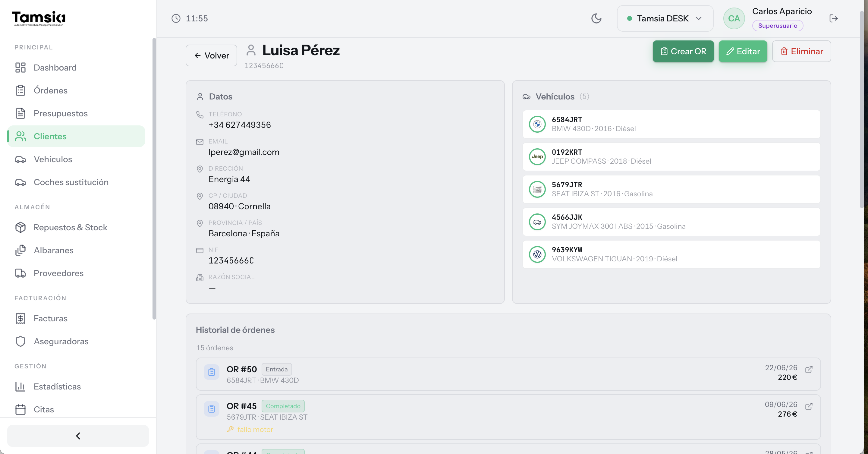Image resolution: width=868 pixels, height=454 pixels.
Task: Click the pin icon next to DIRECCIÓN
Action: point(200,169)
